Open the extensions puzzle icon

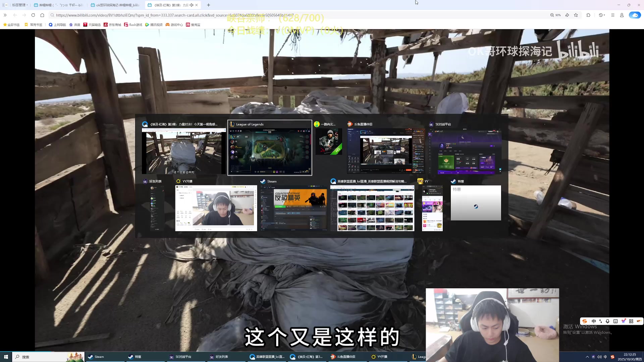coord(588,15)
